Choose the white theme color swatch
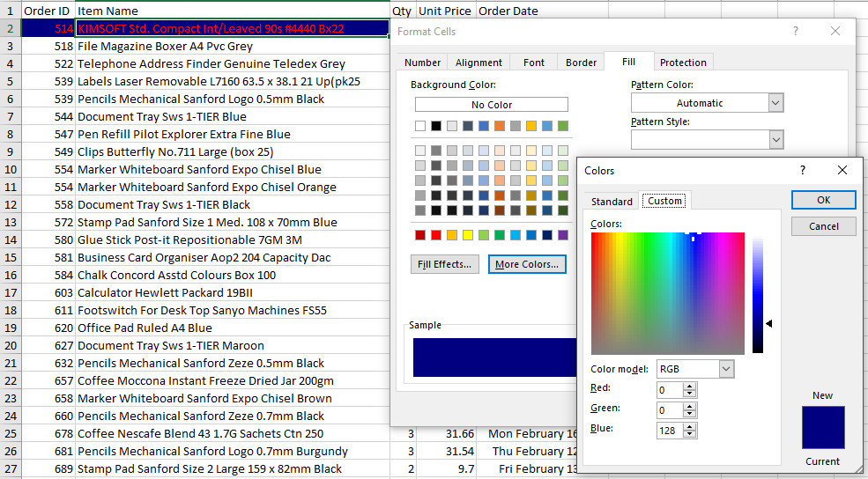 pos(420,126)
